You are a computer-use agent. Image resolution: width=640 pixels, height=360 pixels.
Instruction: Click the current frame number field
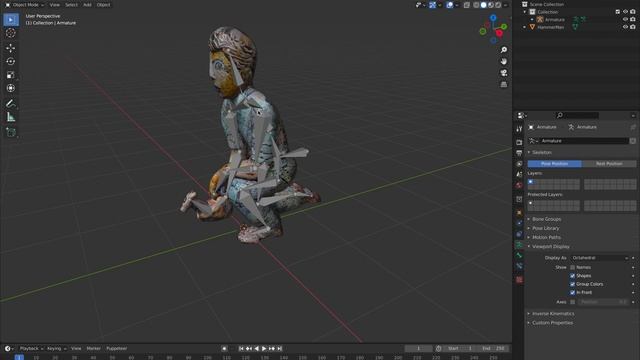[418, 349]
